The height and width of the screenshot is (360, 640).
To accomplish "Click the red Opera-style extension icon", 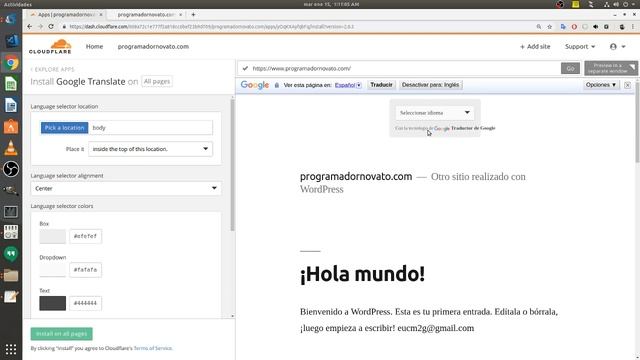I will (574, 27).
